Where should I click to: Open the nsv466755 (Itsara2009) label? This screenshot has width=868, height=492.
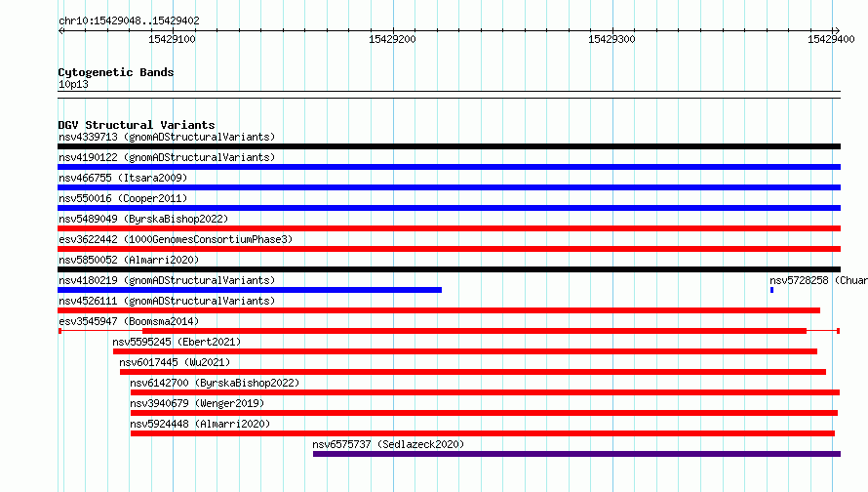click(x=123, y=178)
